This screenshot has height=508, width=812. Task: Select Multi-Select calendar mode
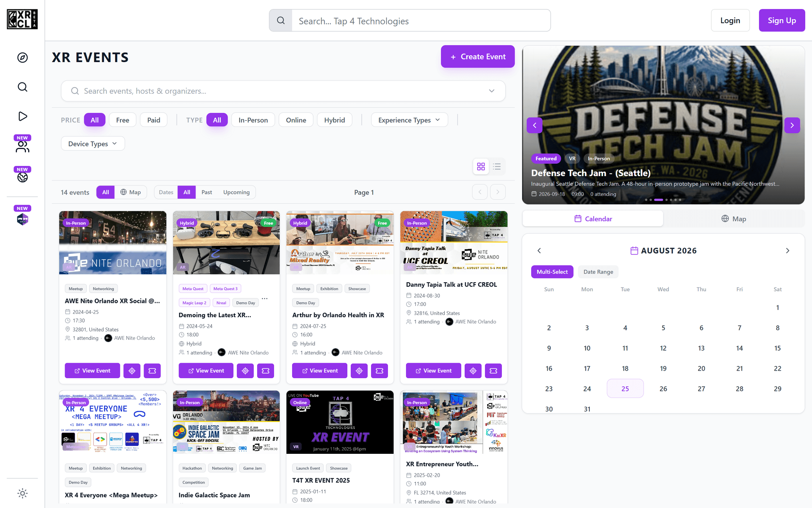tap(552, 272)
